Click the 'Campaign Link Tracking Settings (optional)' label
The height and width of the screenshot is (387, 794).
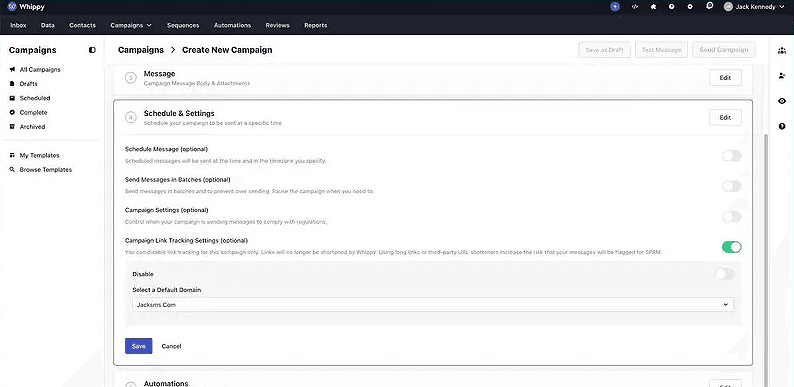pyautogui.click(x=186, y=240)
